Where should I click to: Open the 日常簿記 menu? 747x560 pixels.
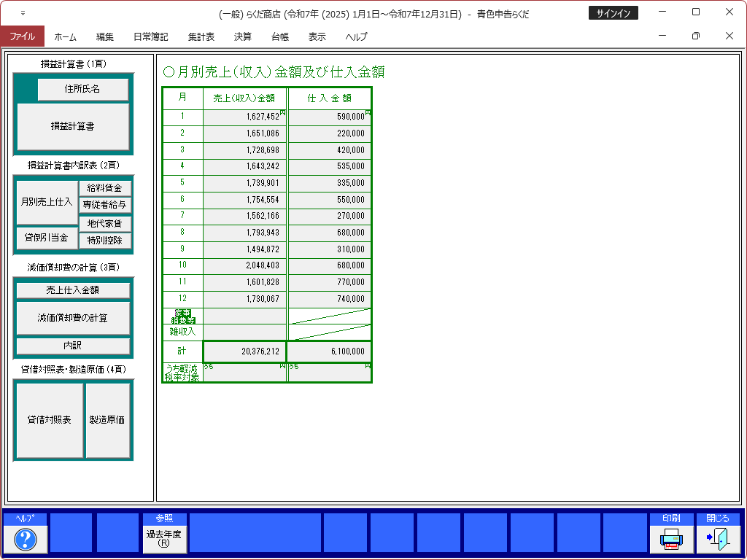[150, 36]
